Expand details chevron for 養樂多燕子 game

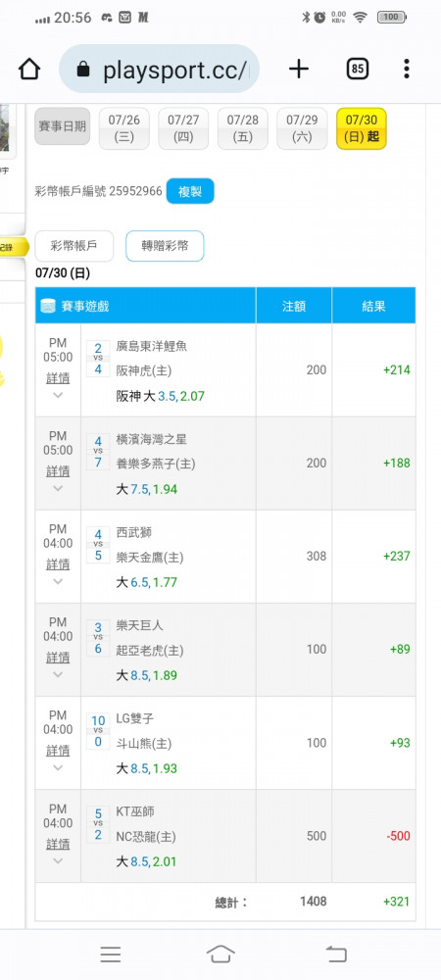(x=58, y=489)
